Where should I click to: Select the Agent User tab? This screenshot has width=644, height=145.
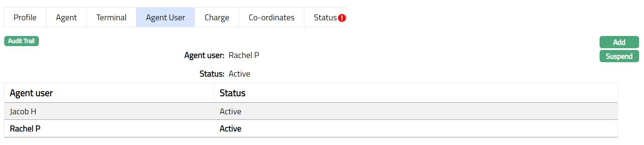click(x=165, y=17)
